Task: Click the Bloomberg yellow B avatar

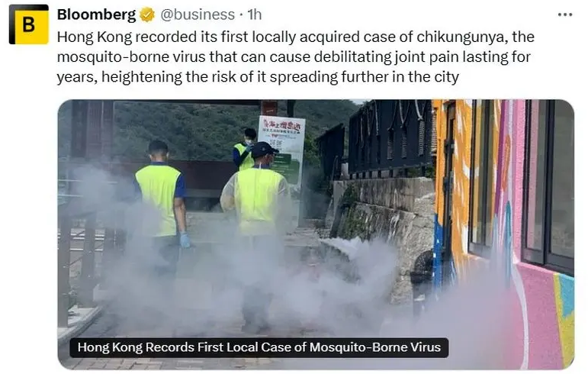Action: (29, 24)
